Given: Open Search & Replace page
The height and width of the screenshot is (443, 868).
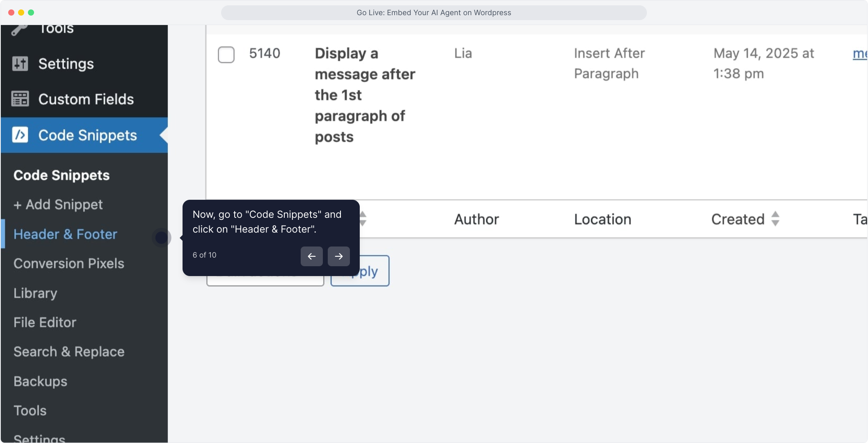Looking at the screenshot, I should click(x=69, y=352).
